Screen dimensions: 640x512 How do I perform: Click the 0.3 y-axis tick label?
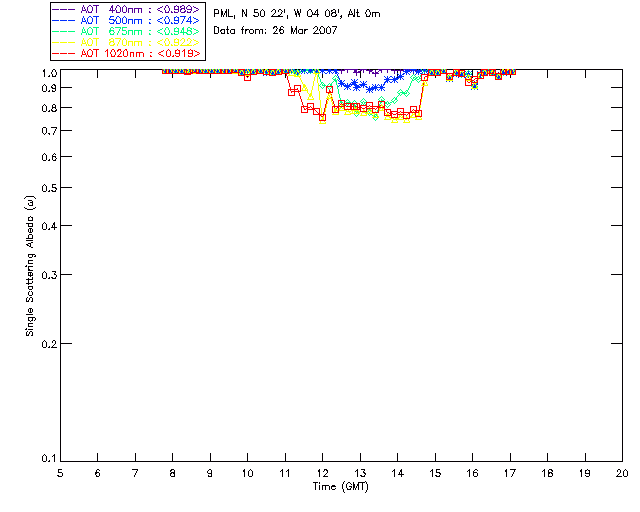click(49, 275)
